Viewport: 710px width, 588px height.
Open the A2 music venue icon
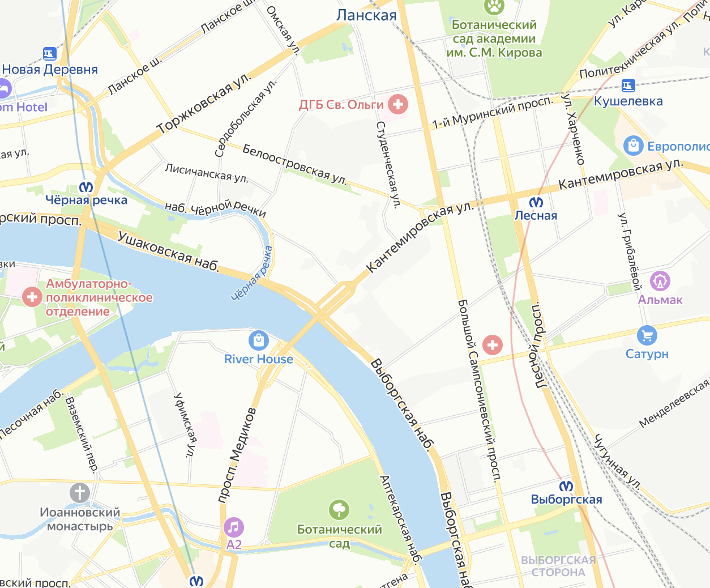point(234,527)
